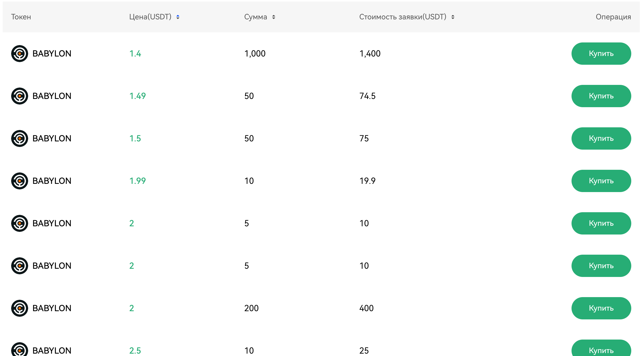
Task: Select the amount 50 in the 1.49 row
Action: click(249, 96)
